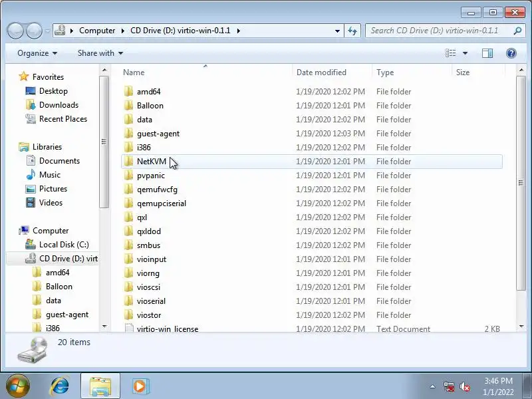Select the pvpanic folder
The height and width of the screenshot is (399, 532).
(151, 176)
